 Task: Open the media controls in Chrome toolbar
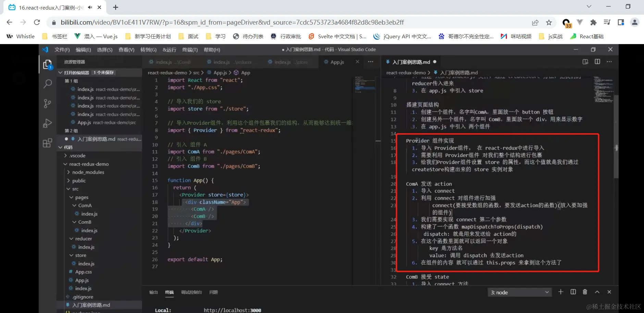coord(607,23)
